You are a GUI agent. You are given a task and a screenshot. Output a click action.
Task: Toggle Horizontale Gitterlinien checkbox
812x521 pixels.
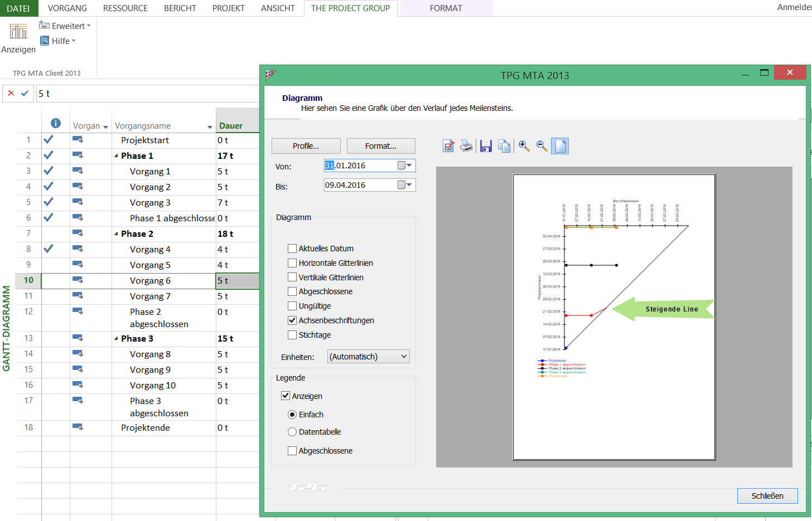tap(292, 263)
